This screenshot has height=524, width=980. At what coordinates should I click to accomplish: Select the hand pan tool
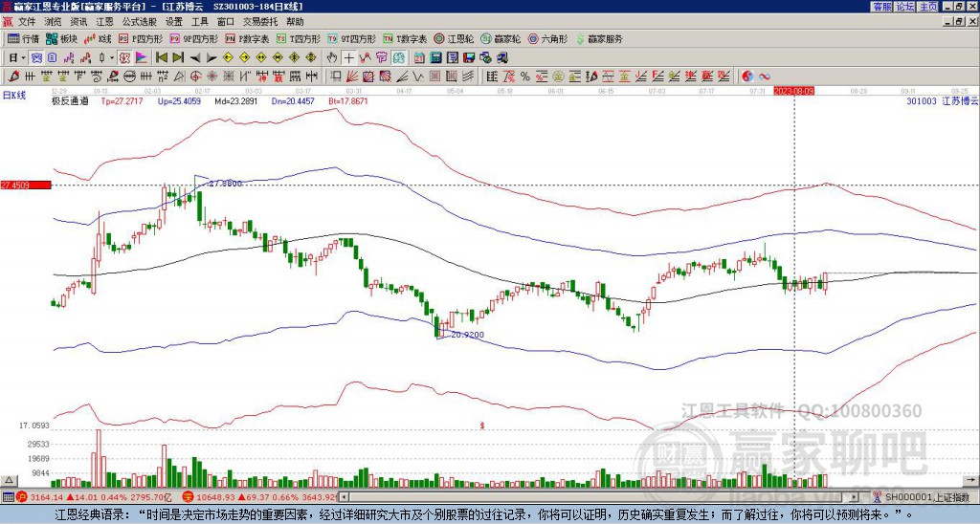tap(331, 58)
